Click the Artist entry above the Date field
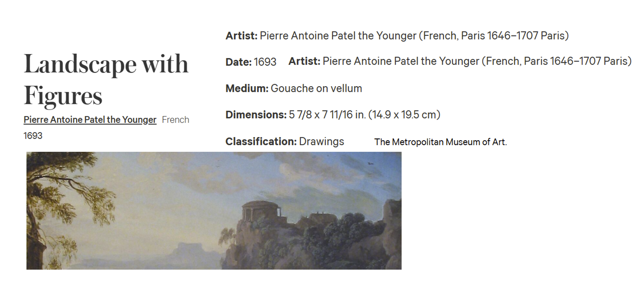Image resolution: width=644 pixels, height=294 pixels. (x=397, y=36)
